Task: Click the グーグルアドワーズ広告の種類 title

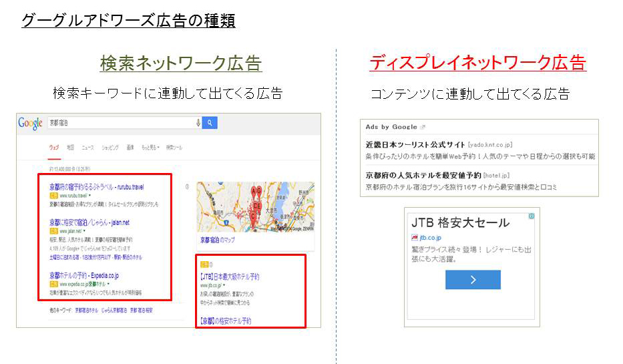Action: 128,20
